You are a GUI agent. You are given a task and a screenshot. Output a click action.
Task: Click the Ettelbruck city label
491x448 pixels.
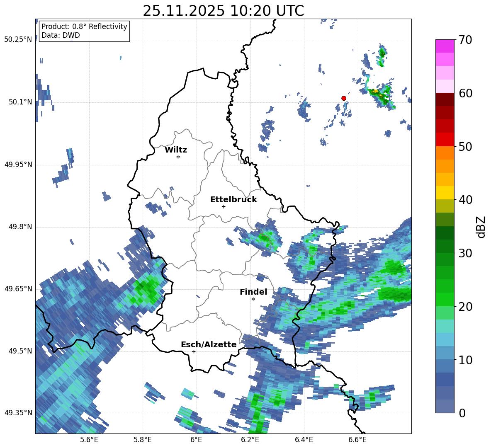pyautogui.click(x=233, y=200)
